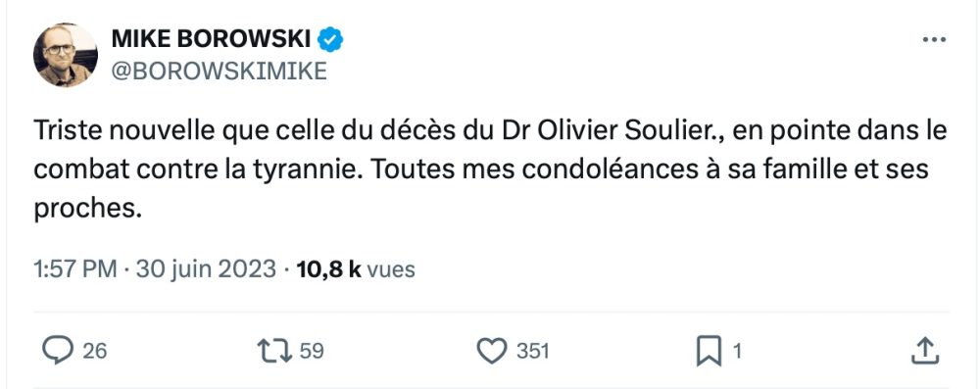Image resolution: width=980 pixels, height=389 pixels.
Task: Open the three-dot more options menu
Action: pos(934,39)
